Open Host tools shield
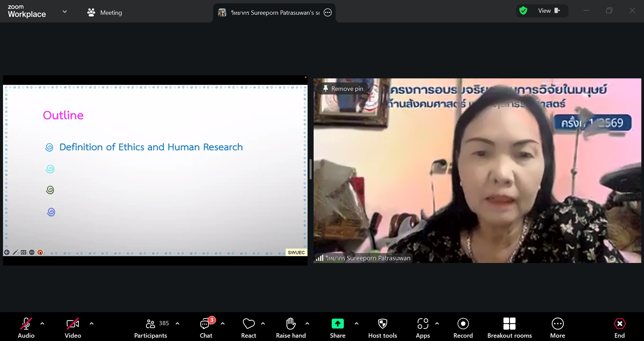The image size is (644, 341). point(382,328)
